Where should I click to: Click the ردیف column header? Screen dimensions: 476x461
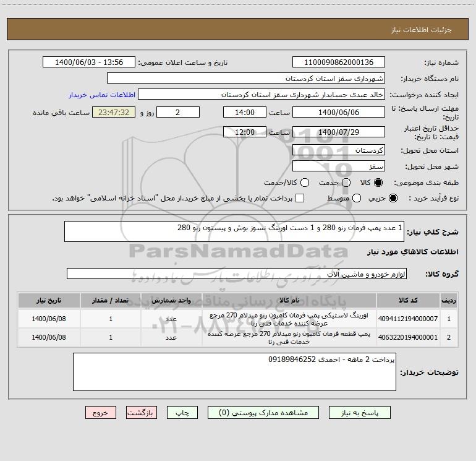coord(449,300)
